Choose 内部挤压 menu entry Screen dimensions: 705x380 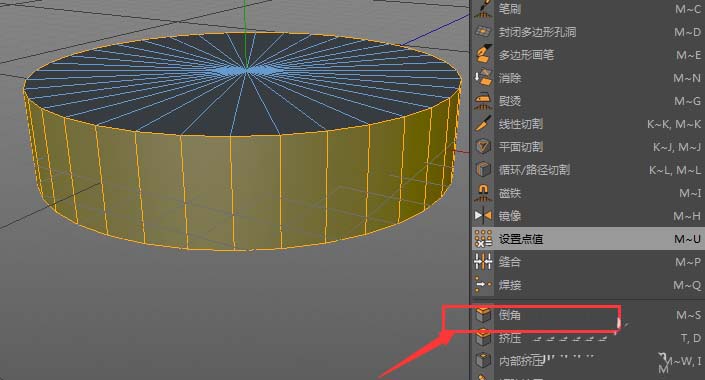588,361
